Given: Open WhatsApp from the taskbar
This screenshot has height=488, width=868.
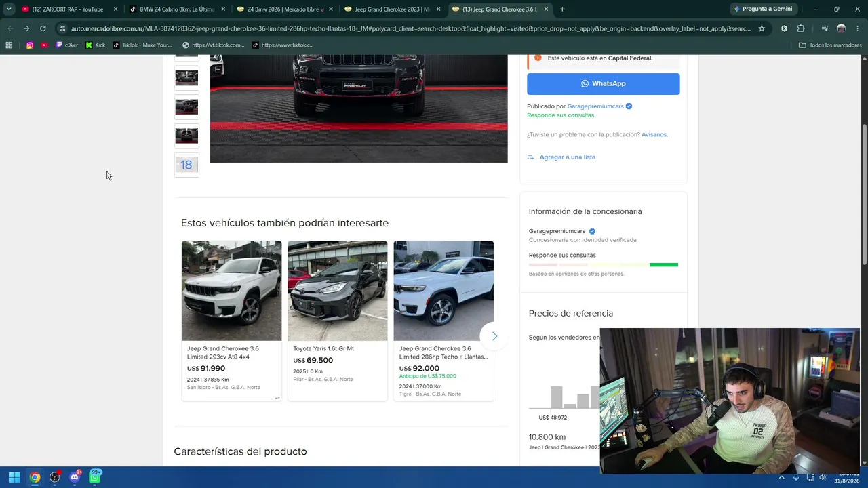Looking at the screenshot, I should [95, 477].
